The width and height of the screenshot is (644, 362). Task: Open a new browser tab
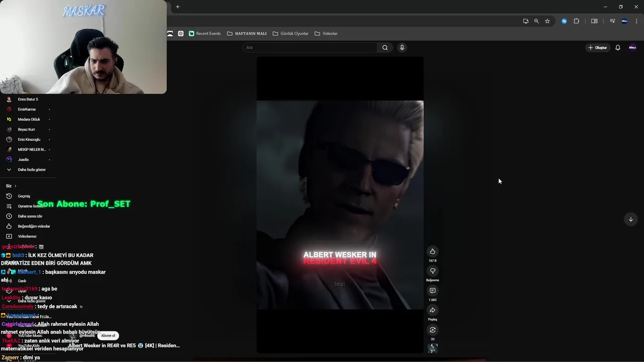178,7
